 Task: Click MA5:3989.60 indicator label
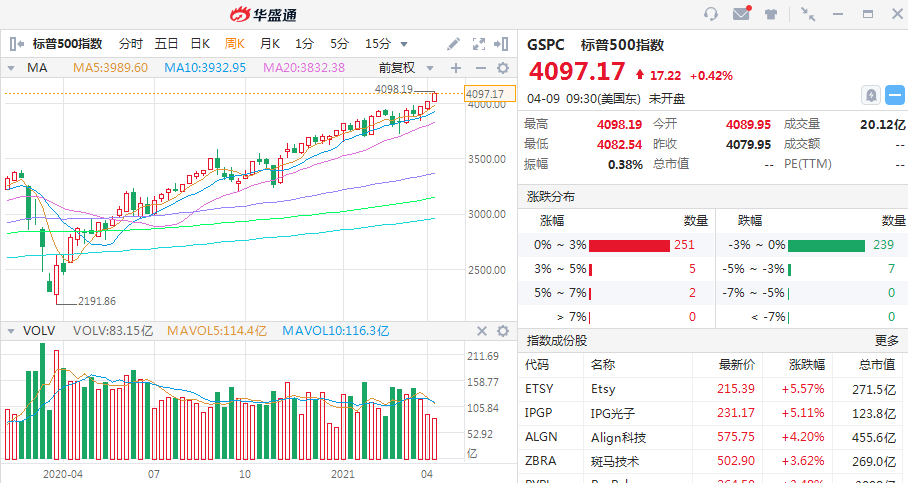[x=110, y=68]
